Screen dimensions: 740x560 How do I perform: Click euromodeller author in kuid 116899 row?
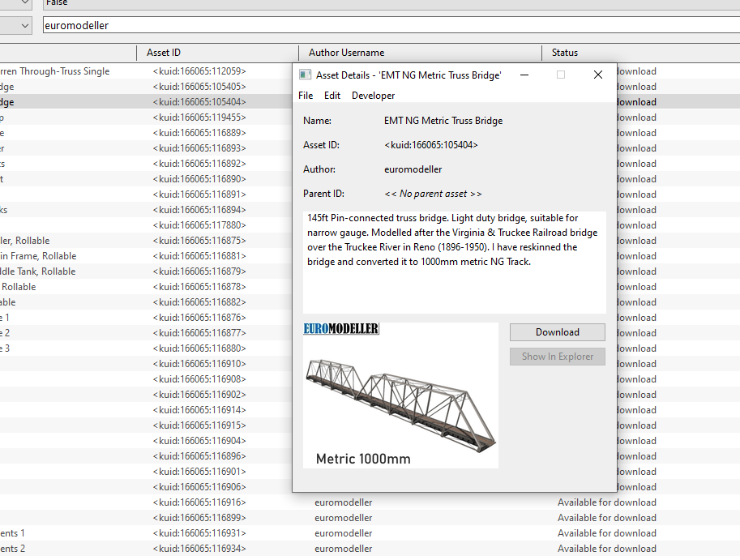point(344,518)
